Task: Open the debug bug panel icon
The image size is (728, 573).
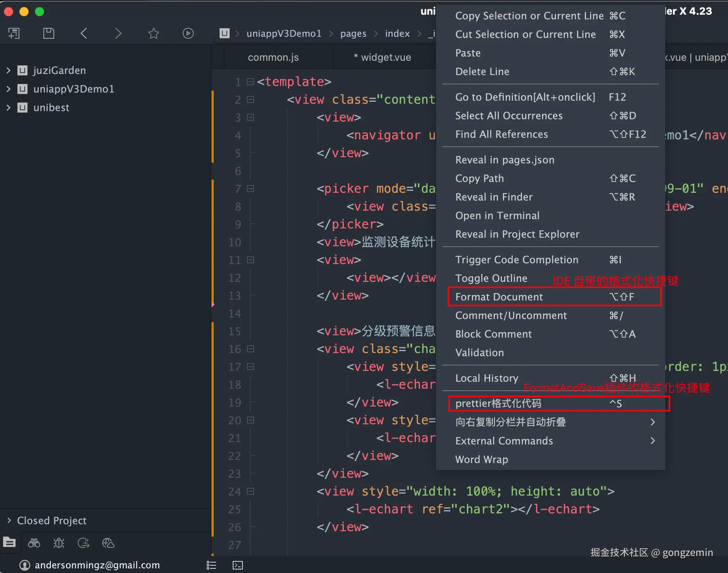Action: point(59,543)
